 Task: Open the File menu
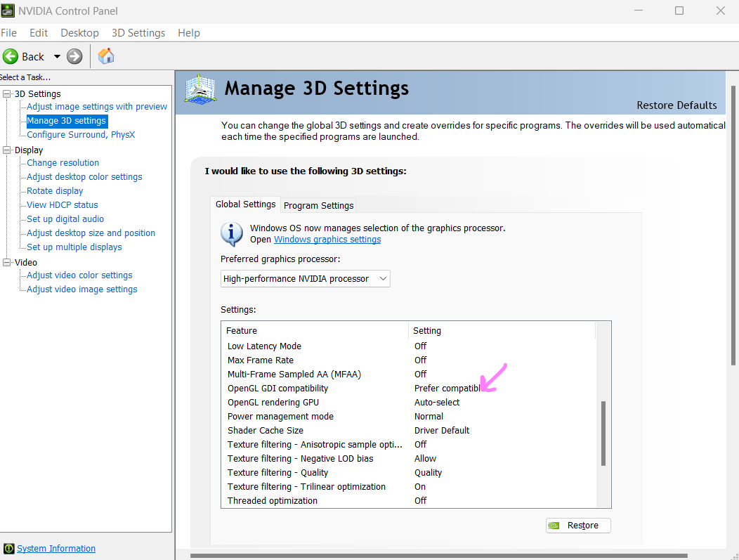pyautogui.click(x=8, y=32)
